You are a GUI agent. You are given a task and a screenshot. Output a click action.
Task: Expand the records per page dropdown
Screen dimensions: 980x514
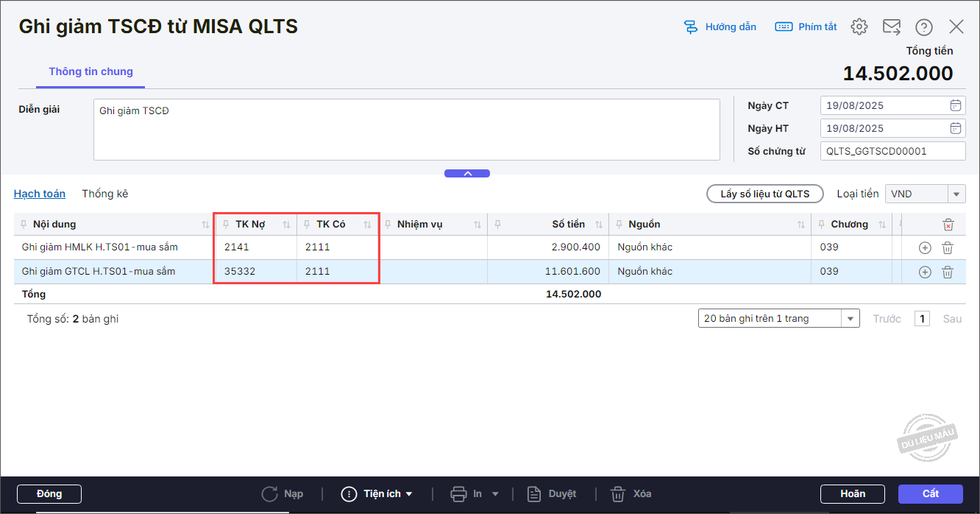click(x=851, y=319)
